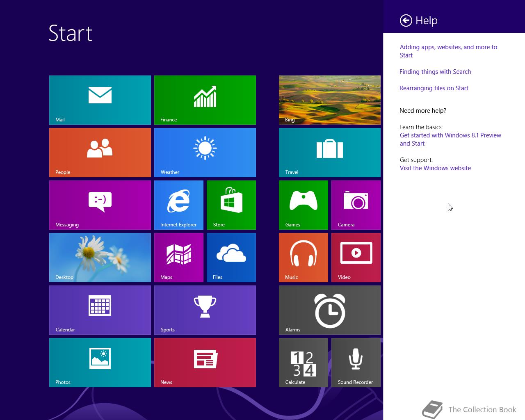Open the Sports trophy tile
The height and width of the screenshot is (420, 525).
tap(205, 310)
